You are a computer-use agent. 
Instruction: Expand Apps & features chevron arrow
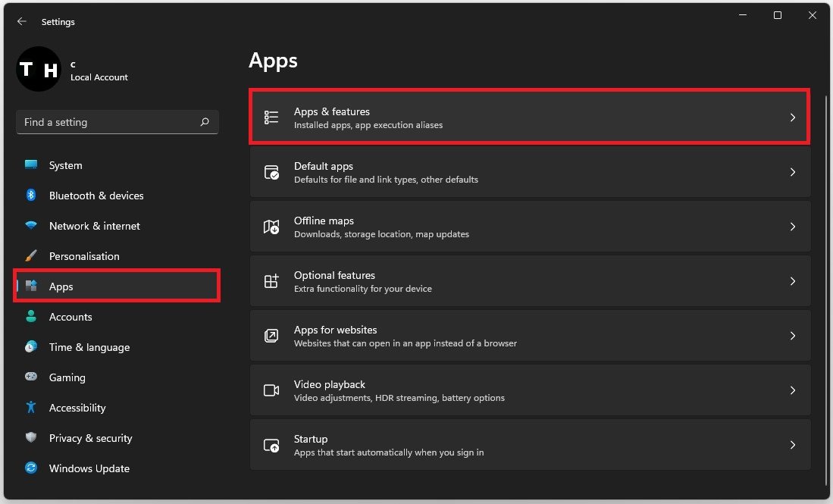pos(793,117)
